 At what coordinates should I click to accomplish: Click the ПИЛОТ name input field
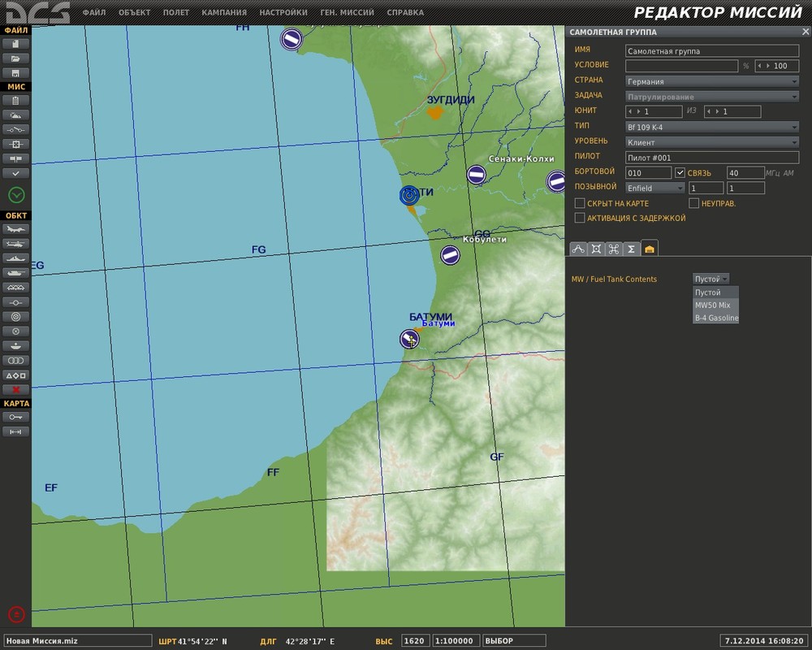click(711, 158)
